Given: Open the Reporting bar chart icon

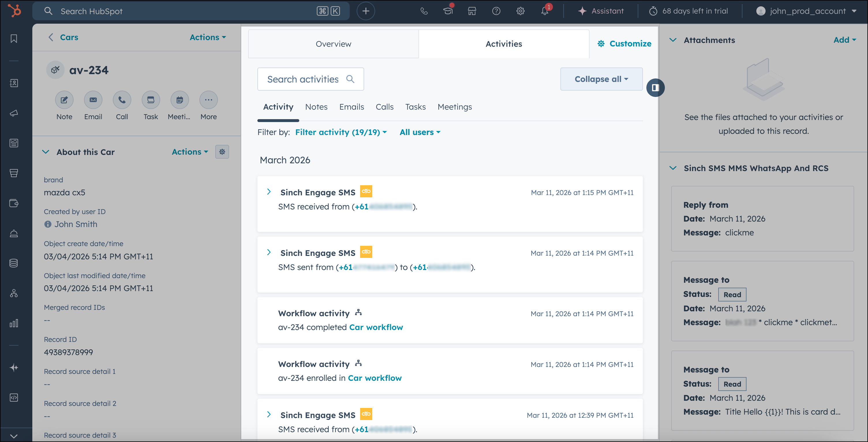Looking at the screenshot, I should tap(14, 323).
